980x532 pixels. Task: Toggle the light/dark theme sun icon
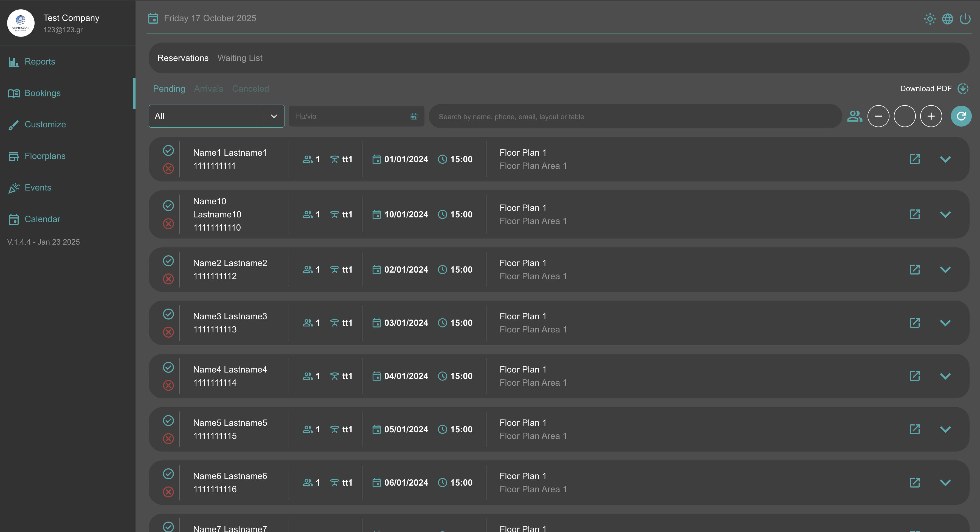tap(930, 19)
